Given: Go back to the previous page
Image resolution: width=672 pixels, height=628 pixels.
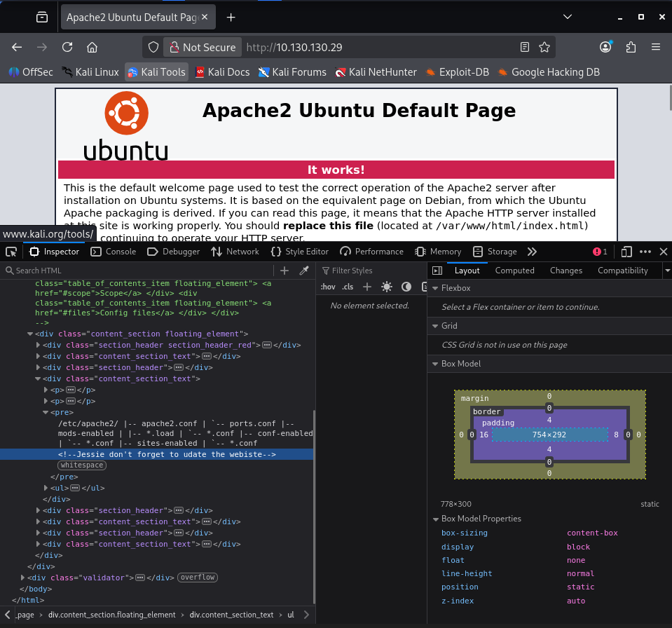Looking at the screenshot, I should click(x=17, y=47).
